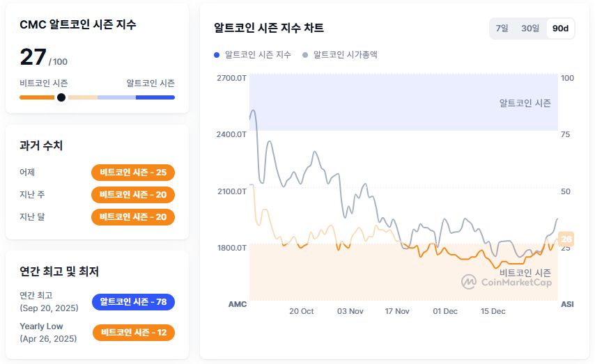
Task: Click the 17 Nov date marker on chart axis
Action: (x=397, y=311)
